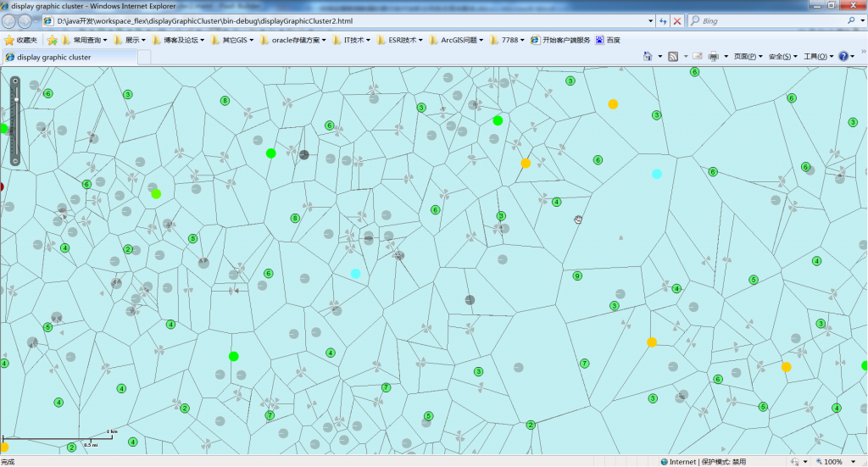Click the add-to-favorites-bar star icon
This screenshot has height=467, width=868.
(52, 40)
